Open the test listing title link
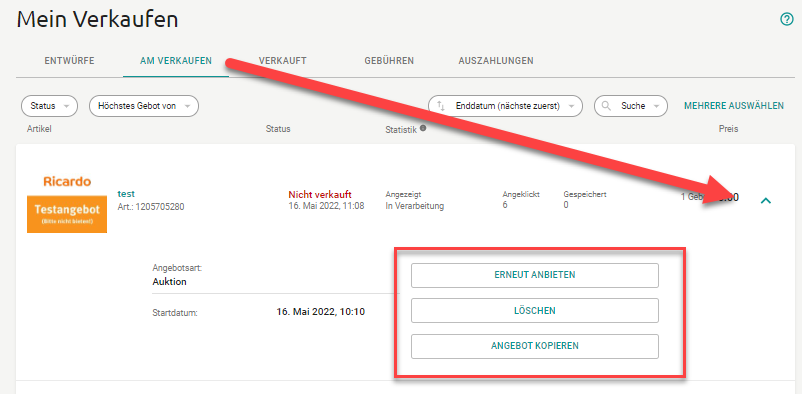Image resolution: width=802 pixels, height=394 pixels. (126, 194)
